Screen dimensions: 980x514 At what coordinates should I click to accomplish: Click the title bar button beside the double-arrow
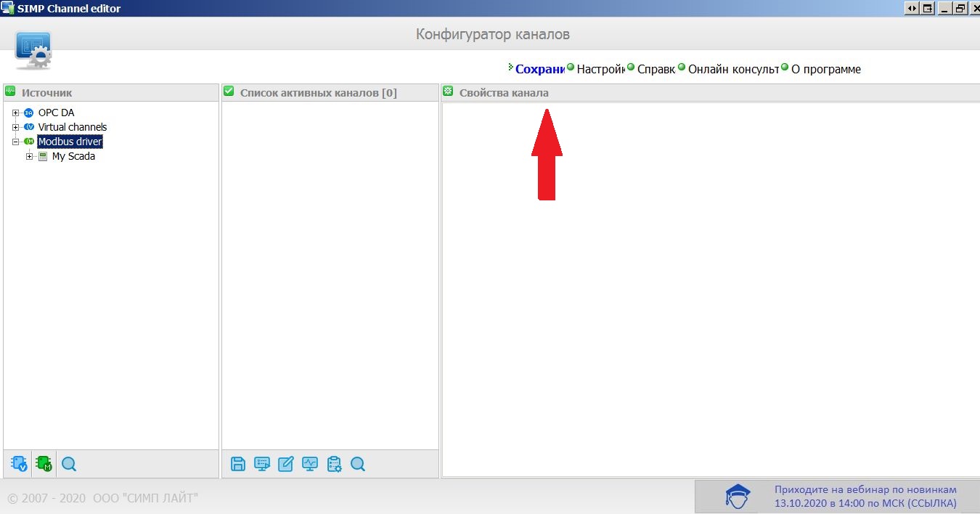pos(926,8)
